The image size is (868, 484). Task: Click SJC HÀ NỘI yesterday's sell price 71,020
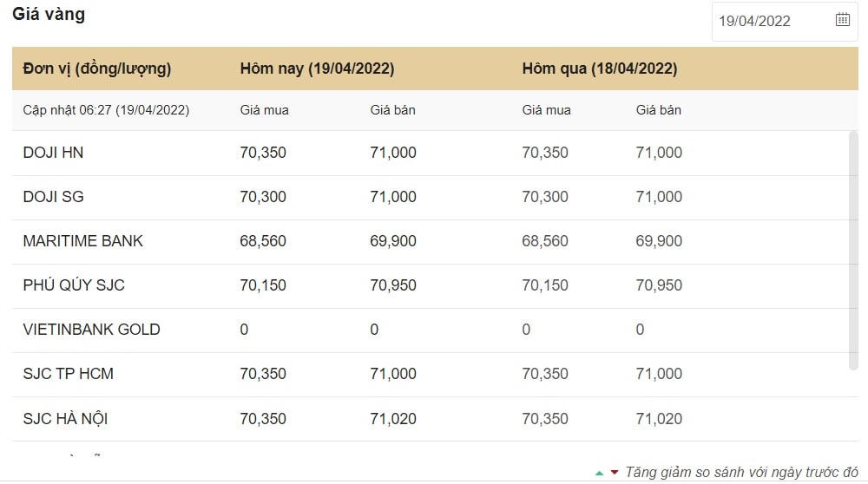tap(659, 419)
